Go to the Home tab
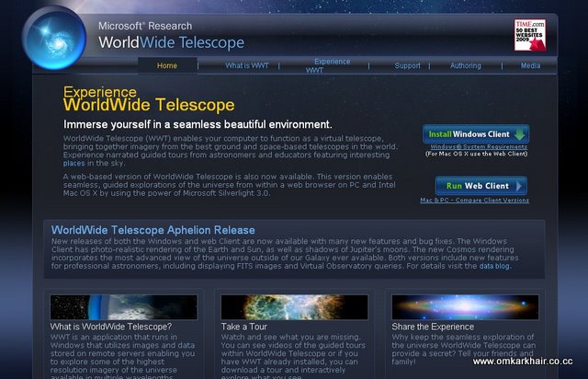This screenshot has height=379, width=588. [167, 65]
